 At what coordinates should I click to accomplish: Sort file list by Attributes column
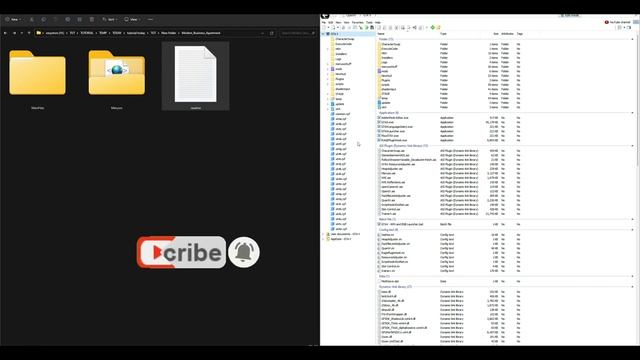click(x=507, y=34)
